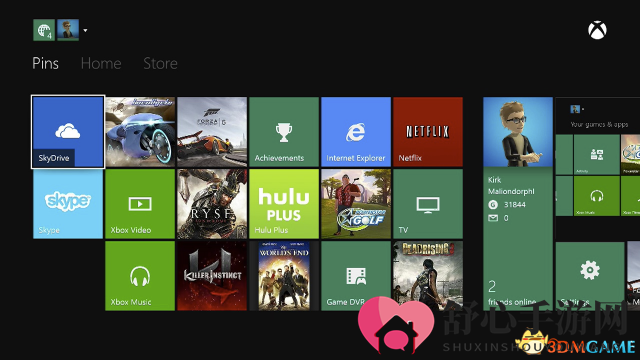Open the headphones tile in Home preview

(597, 196)
